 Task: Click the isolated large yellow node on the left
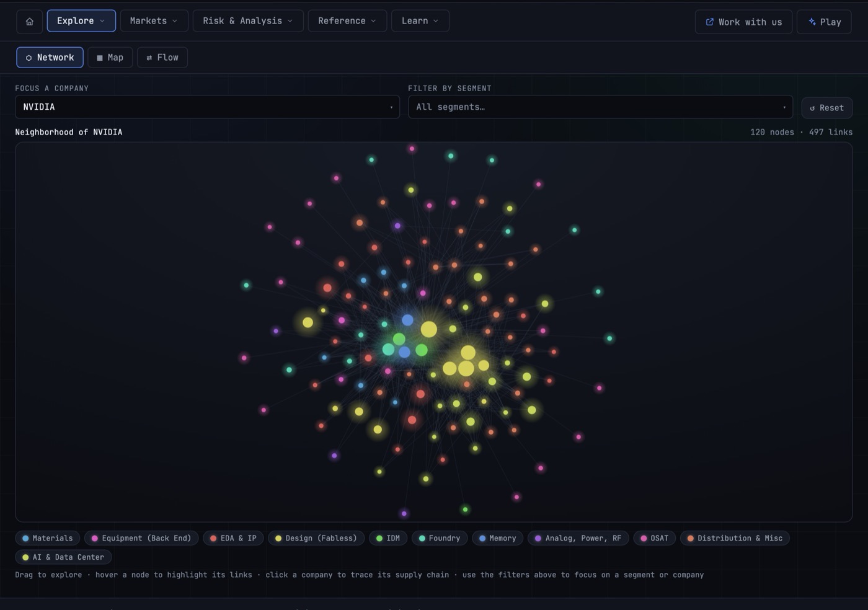pyautogui.click(x=308, y=322)
